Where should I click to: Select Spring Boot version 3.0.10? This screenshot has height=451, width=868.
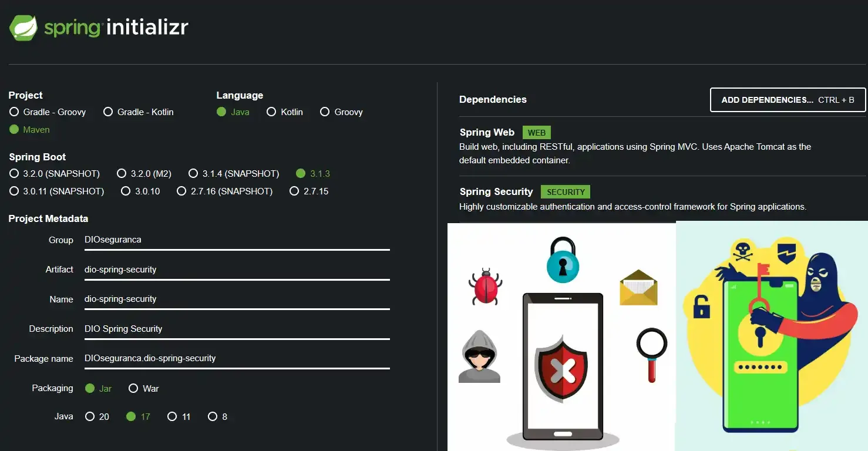[x=140, y=191]
